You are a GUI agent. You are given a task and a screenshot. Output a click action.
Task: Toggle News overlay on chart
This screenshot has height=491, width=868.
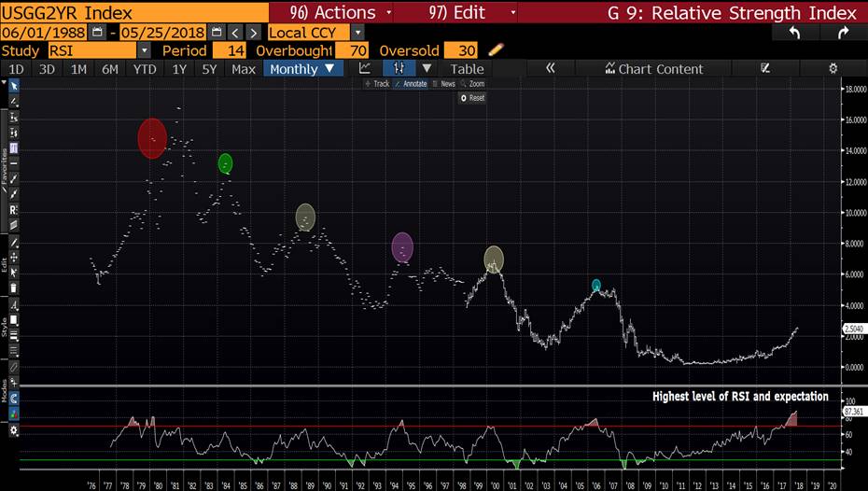pyautogui.click(x=444, y=84)
